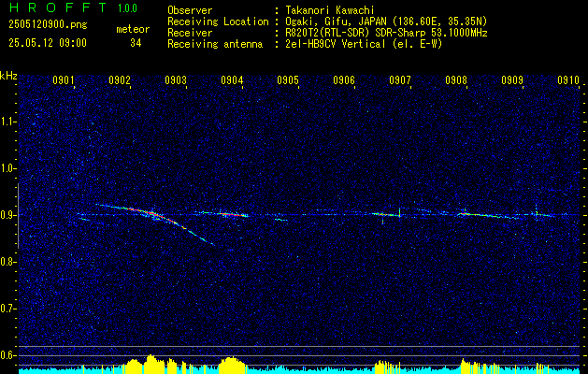588x374 pixels.
Task: Click the vertical spike echo at 0907
Action: pyautogui.click(x=399, y=212)
